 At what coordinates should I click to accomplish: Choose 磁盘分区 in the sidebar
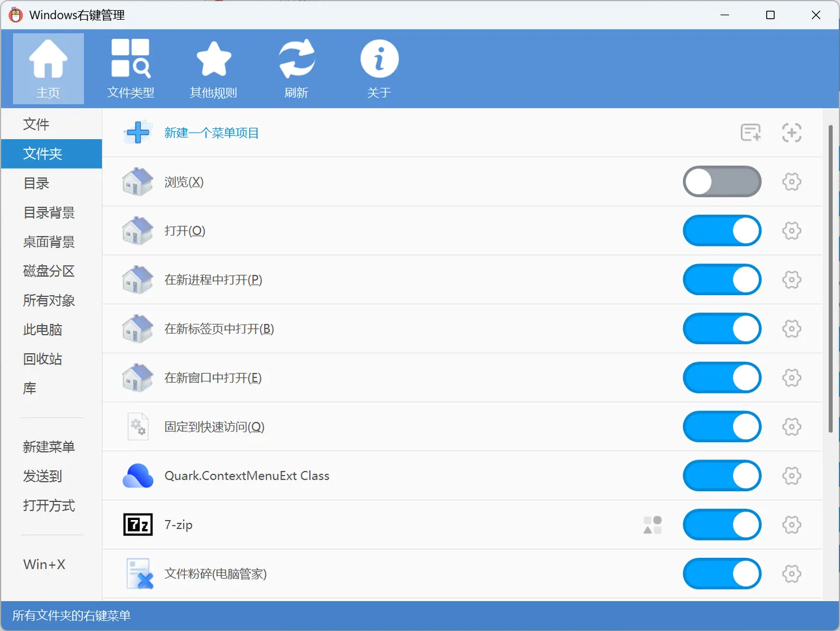(x=52, y=271)
